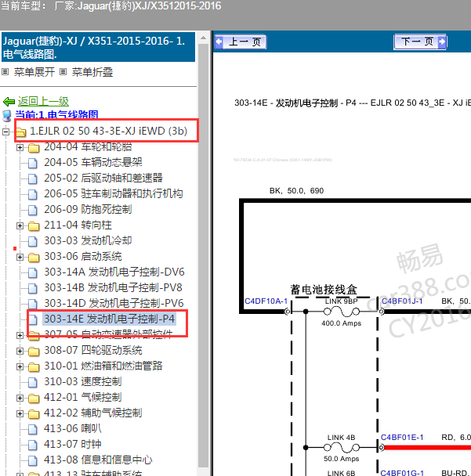Click page icon of 206-09 防抱死控制

tap(32, 210)
